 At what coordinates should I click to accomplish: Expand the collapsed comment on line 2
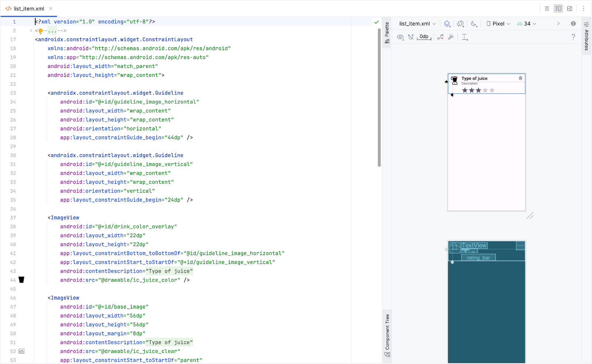[53, 30]
